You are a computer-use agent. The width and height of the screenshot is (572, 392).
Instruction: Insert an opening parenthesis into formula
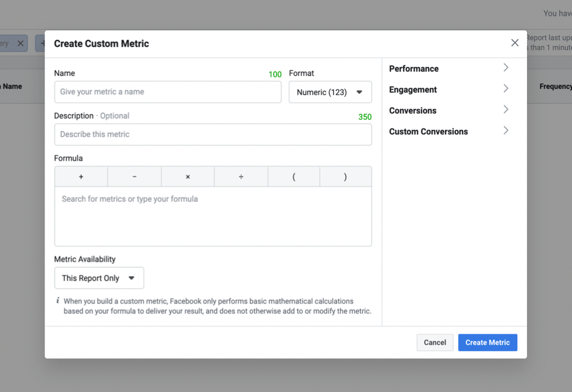click(294, 177)
